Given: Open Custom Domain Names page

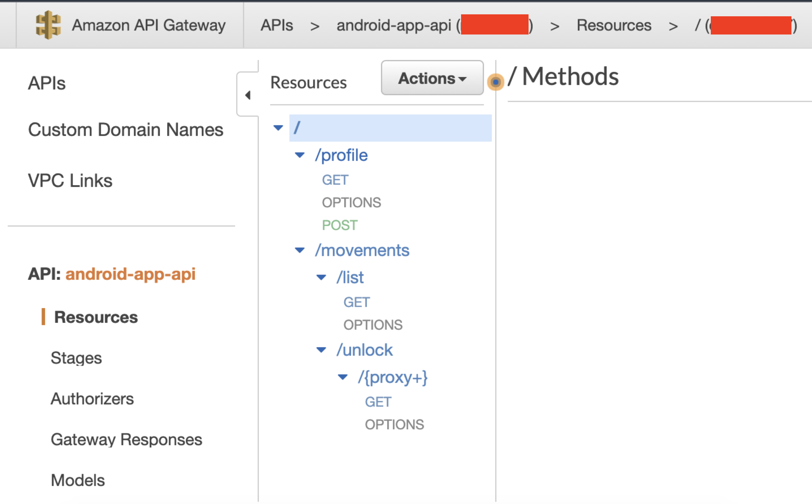Looking at the screenshot, I should coord(126,129).
